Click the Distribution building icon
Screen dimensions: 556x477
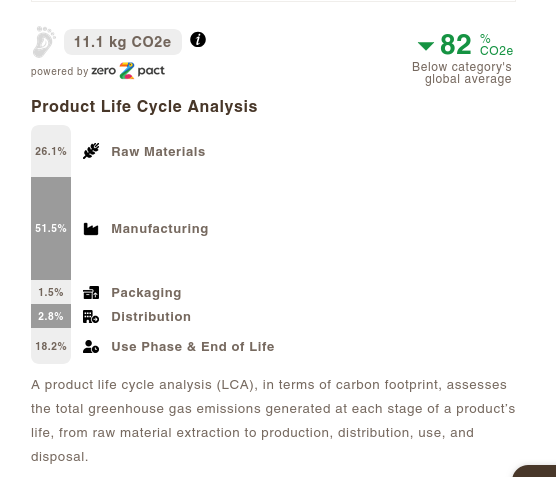point(91,316)
